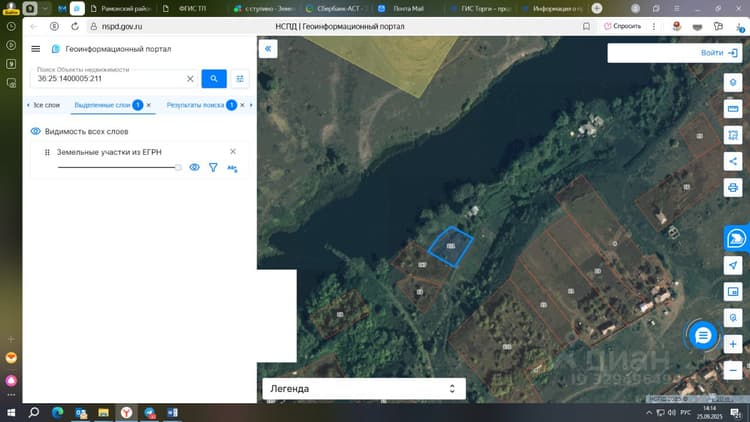Viewport: 750px width, 422px height.
Task: Print the map via printer icon
Action: tap(733, 188)
